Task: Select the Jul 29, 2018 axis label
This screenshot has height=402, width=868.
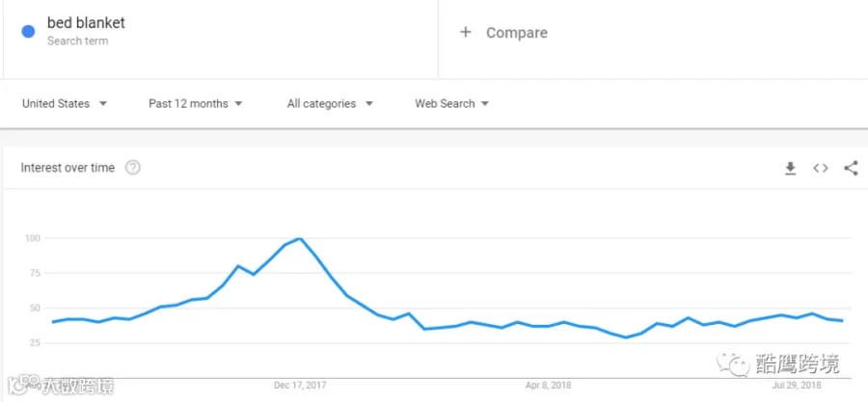Action: pos(797,385)
